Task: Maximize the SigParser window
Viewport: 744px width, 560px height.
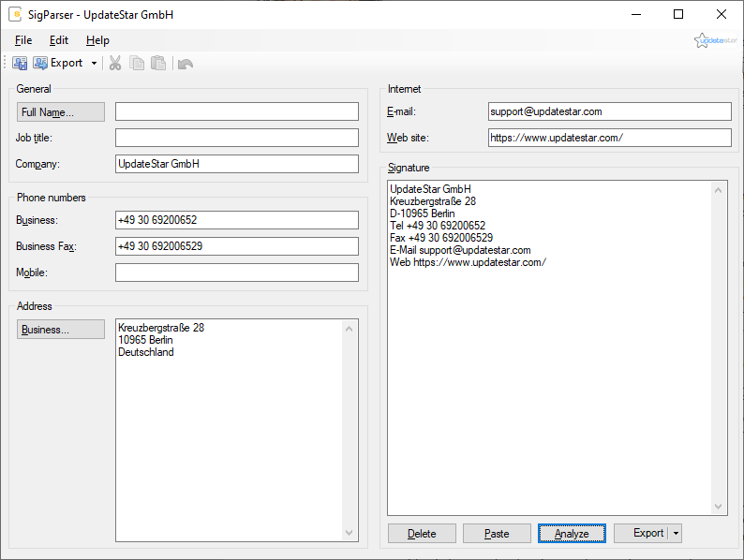Action: click(x=678, y=14)
